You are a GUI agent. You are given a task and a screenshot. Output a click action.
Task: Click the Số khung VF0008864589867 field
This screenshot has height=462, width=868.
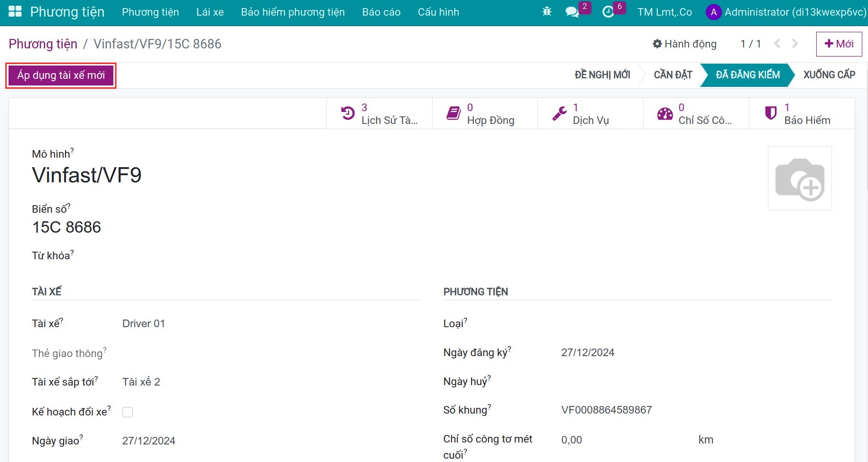pyautogui.click(x=607, y=410)
